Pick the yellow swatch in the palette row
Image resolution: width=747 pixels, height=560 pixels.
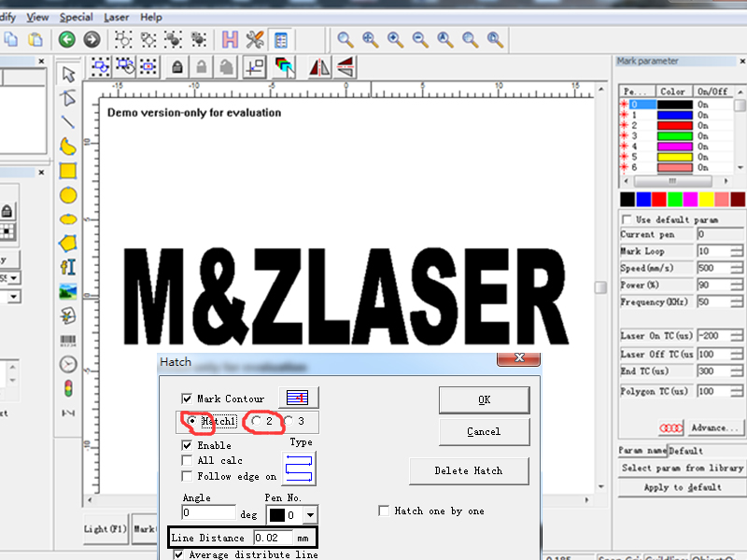point(706,199)
